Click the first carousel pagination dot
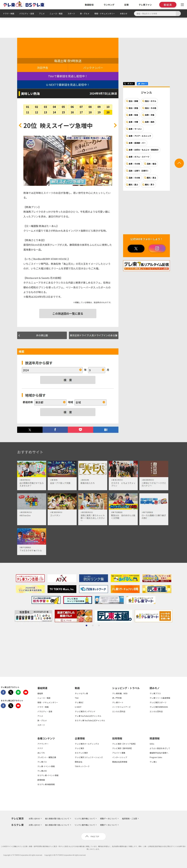187x868 pixels. (x=86, y=625)
